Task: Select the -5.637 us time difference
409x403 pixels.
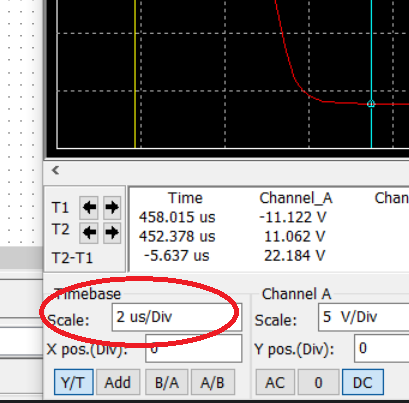Action: pos(177,256)
